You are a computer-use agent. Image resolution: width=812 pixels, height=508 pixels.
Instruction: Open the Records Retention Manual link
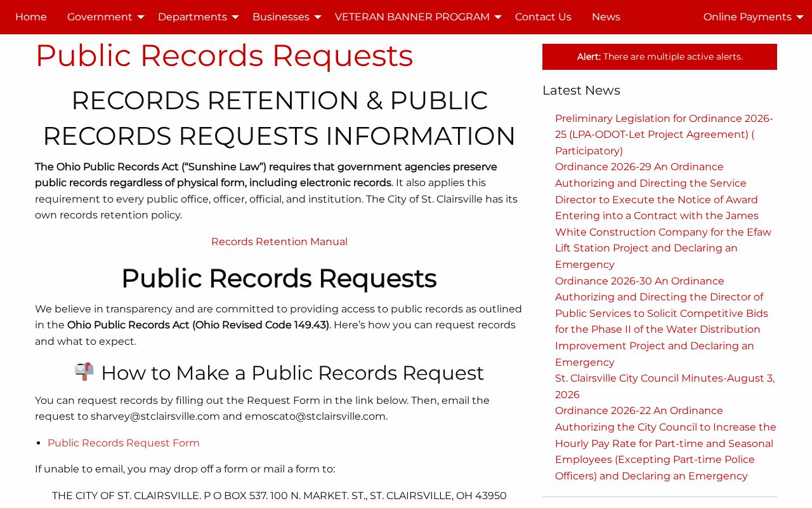279,242
